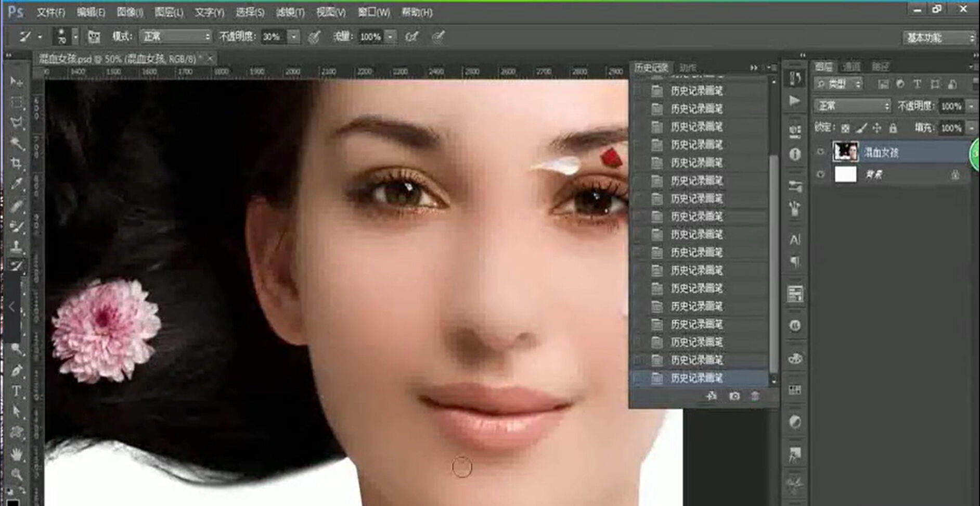Open the brush 模式 dropdown
Viewport: 980px width, 506px height.
176,36
